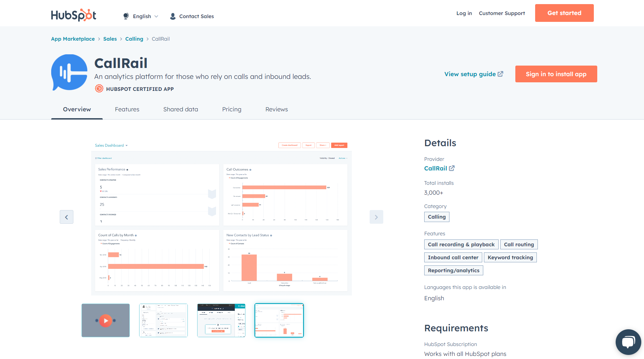Click the HubSpot certified app badge icon
The image size is (644, 359).
click(99, 89)
